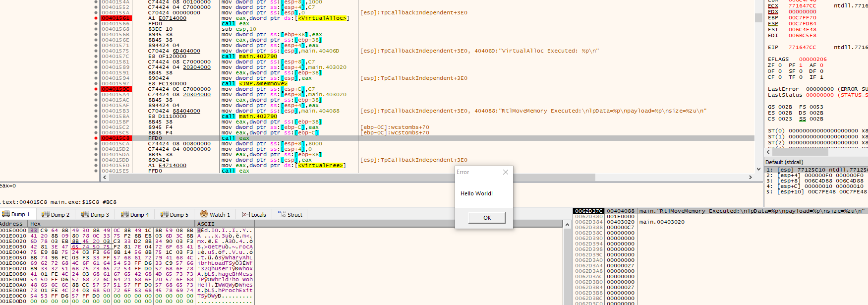868x305 pixels.
Task: Open the Default (stdcall) calling convention selector
Action: [784, 162]
